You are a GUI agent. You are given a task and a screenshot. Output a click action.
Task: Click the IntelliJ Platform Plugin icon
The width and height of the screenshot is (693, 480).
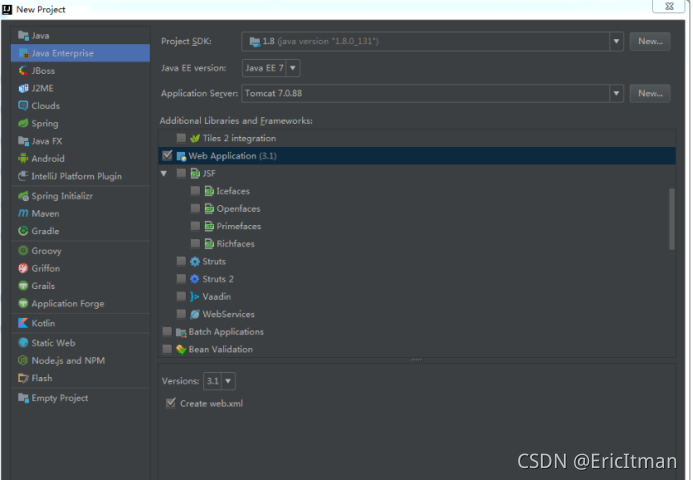(23, 176)
